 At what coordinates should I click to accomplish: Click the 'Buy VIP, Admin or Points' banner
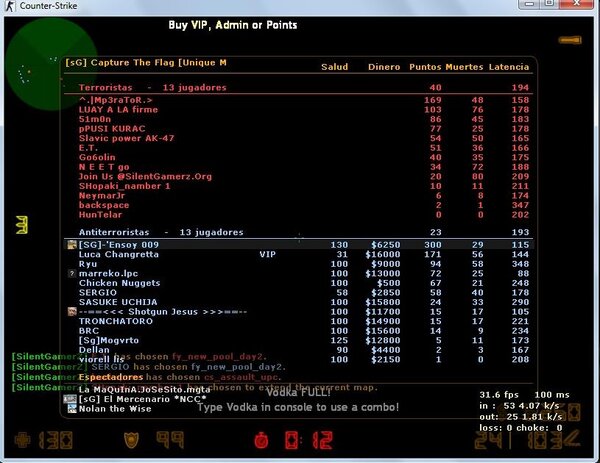(x=233, y=25)
